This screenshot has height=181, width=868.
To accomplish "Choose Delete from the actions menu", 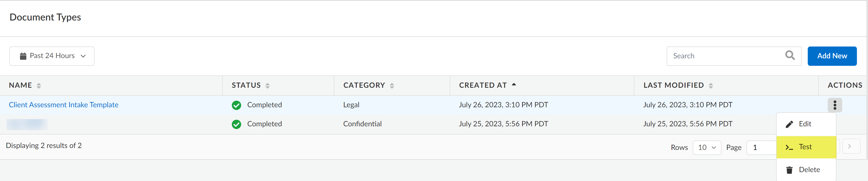I will click(809, 170).
